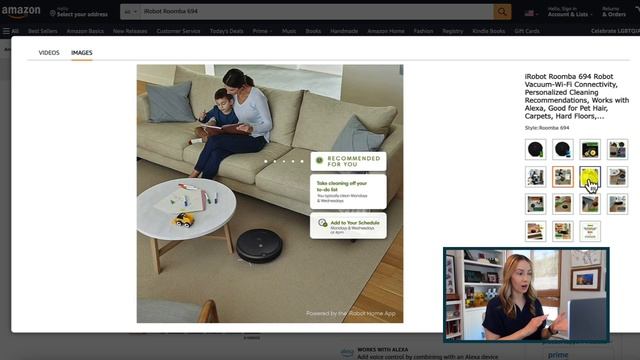This screenshot has width=640, height=360.
Task: Switch to the VIDEOS tab
Action: point(49,53)
